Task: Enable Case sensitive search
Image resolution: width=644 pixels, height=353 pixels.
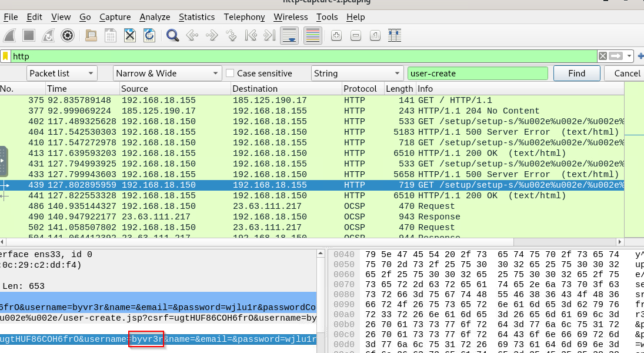Action: (230, 73)
